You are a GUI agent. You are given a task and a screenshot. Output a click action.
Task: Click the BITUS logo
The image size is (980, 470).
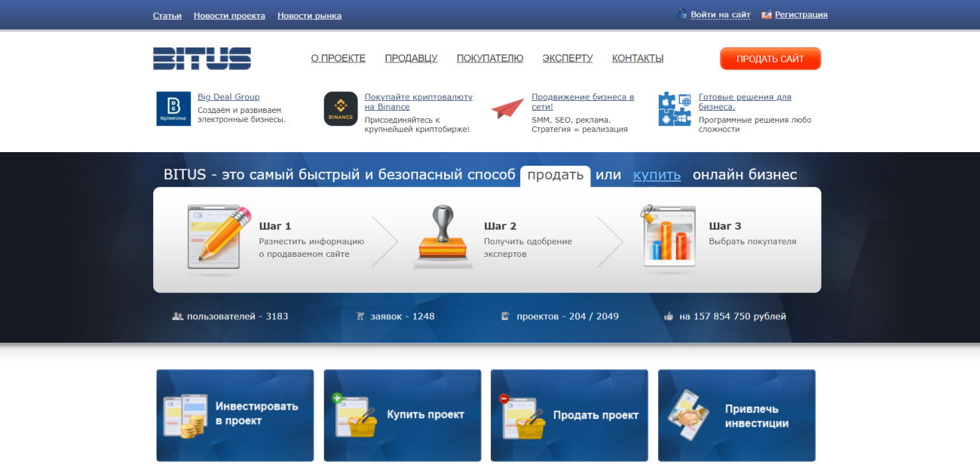pyautogui.click(x=202, y=59)
